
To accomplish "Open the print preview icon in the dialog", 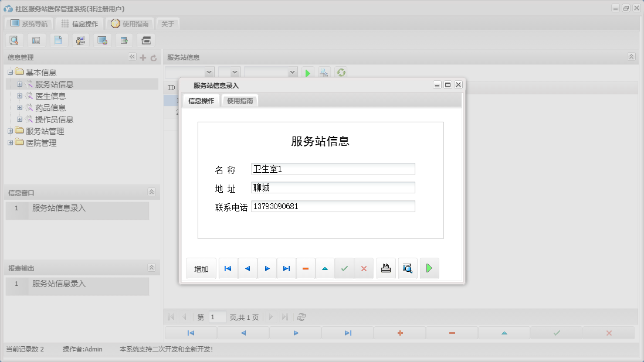I will pos(408,268).
